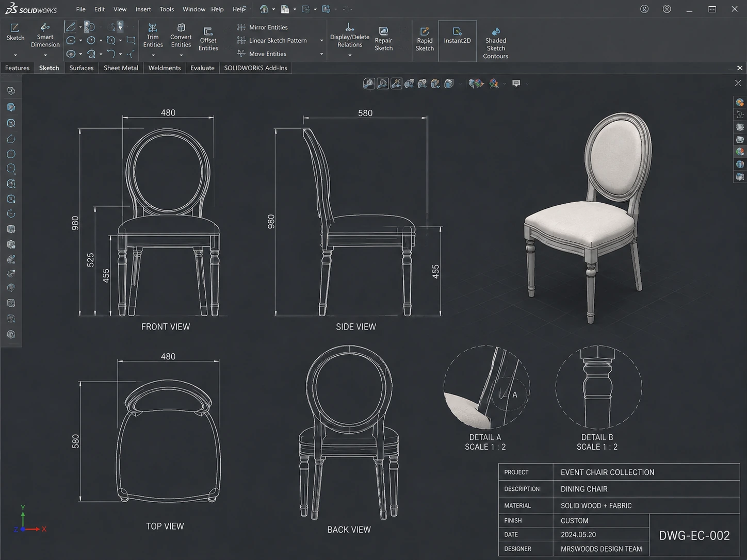Image resolution: width=747 pixels, height=560 pixels.
Task: Open the SOLIDWORKS Add-Ins tab
Action: 255,68
